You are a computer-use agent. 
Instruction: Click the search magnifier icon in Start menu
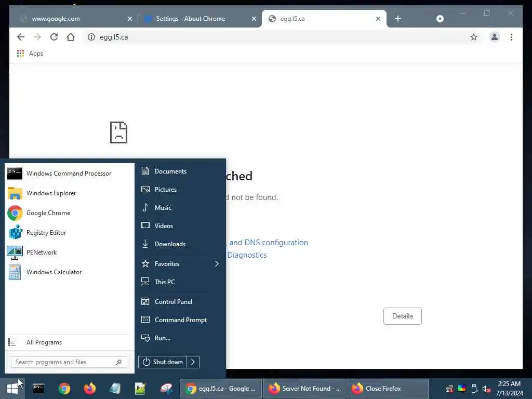coord(118,362)
